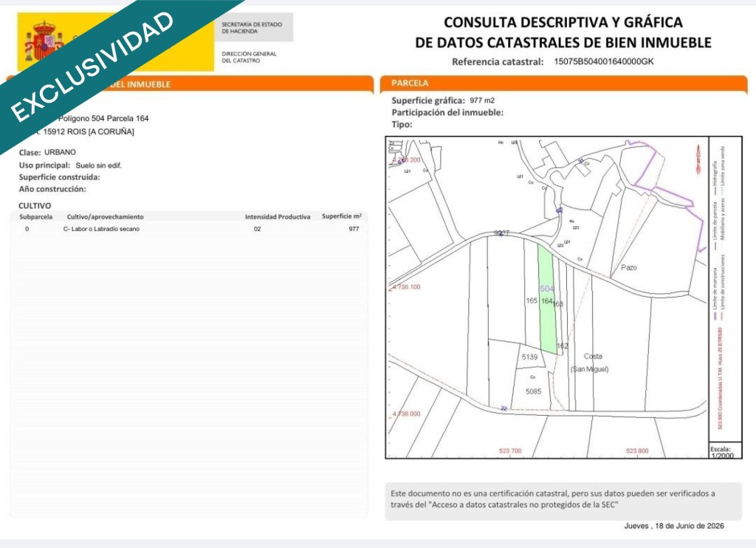
Task: Click the PARCELA section header
Action: coord(409,83)
